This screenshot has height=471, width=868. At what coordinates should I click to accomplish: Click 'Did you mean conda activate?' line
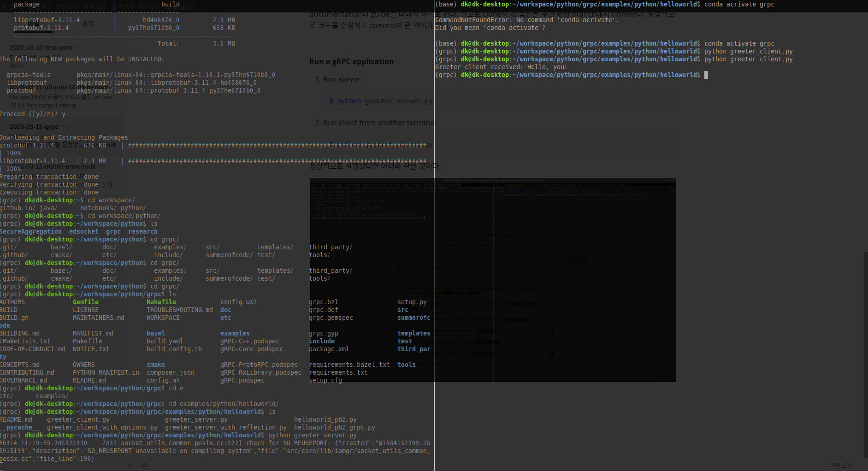click(490, 28)
